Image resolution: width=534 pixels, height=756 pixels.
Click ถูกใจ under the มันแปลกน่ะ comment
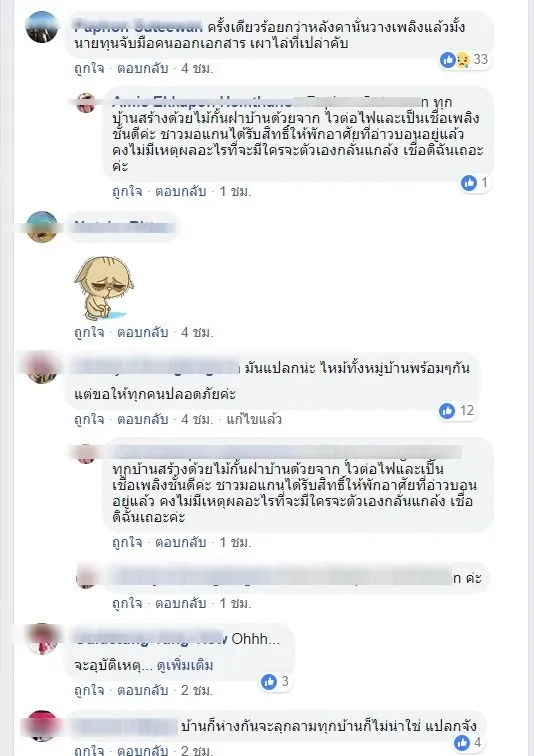pos(89,419)
